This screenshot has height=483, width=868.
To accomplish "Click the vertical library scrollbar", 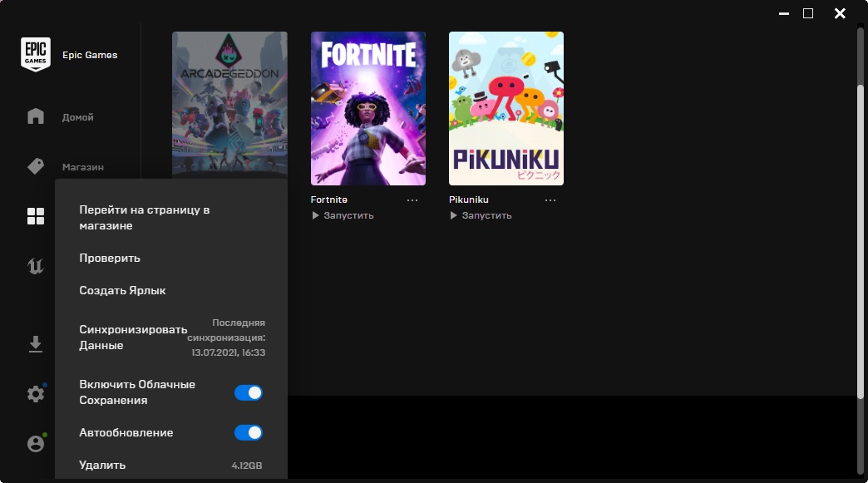I will click(861, 241).
